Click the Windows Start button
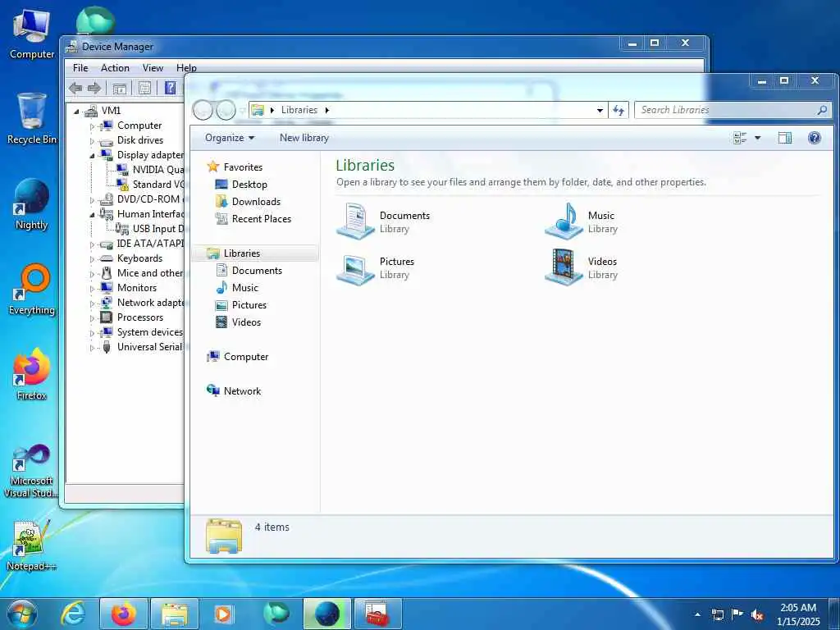 (x=22, y=614)
